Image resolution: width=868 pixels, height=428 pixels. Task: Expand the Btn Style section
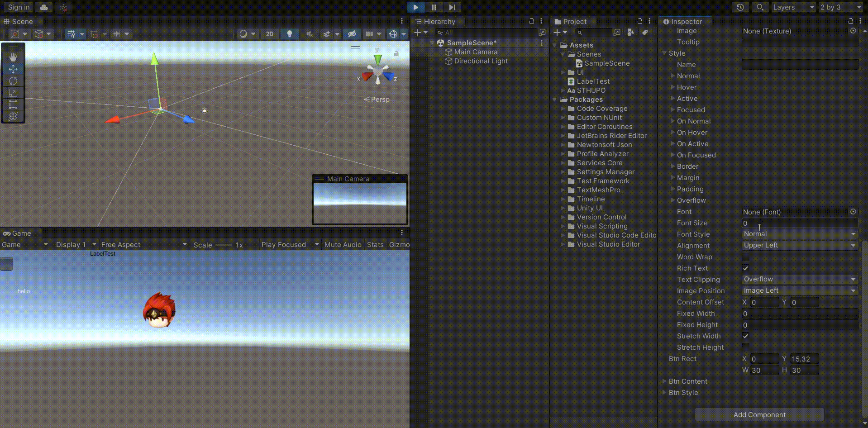point(664,393)
